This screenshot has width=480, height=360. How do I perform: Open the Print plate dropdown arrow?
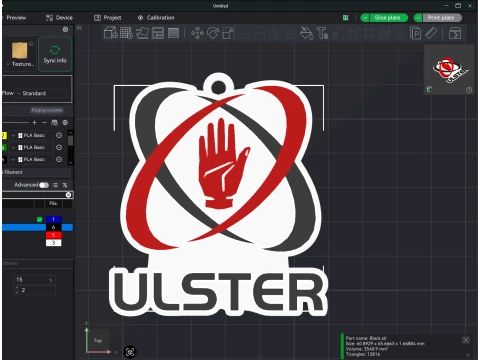418,18
